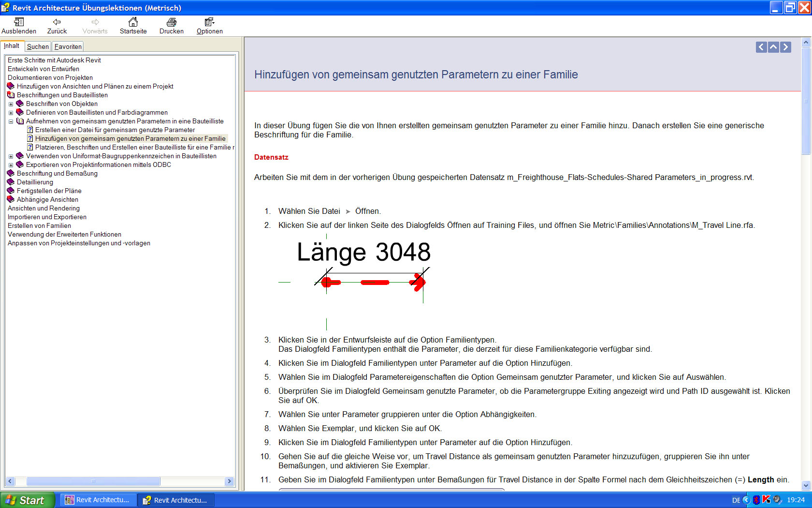Click the contents horizontal scrollbar thumb

coord(93,481)
